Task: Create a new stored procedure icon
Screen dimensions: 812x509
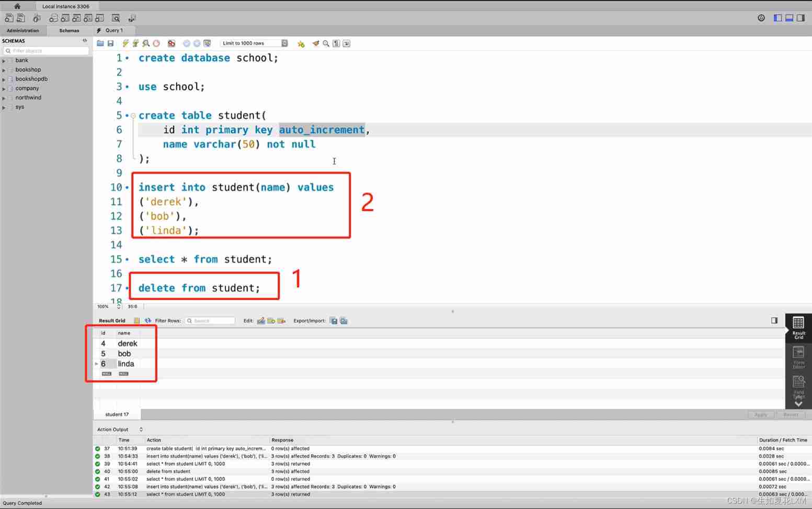Action: point(88,18)
